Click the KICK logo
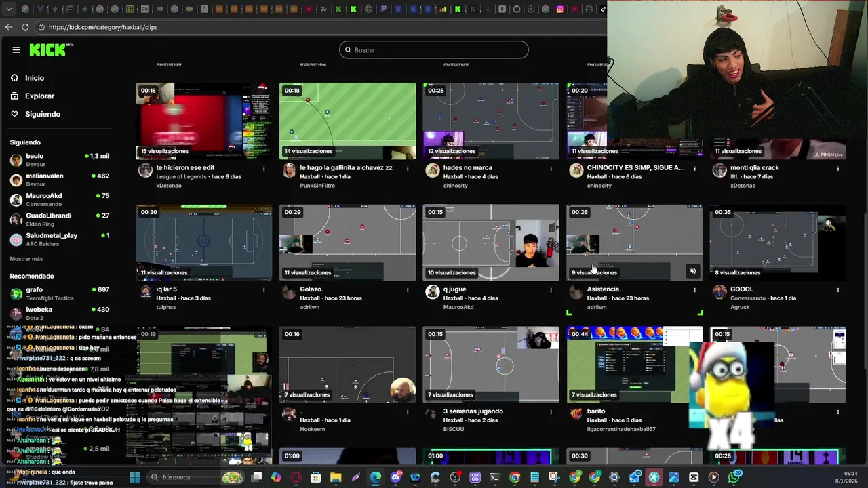Screen dimensions: 868x488 point(51,49)
